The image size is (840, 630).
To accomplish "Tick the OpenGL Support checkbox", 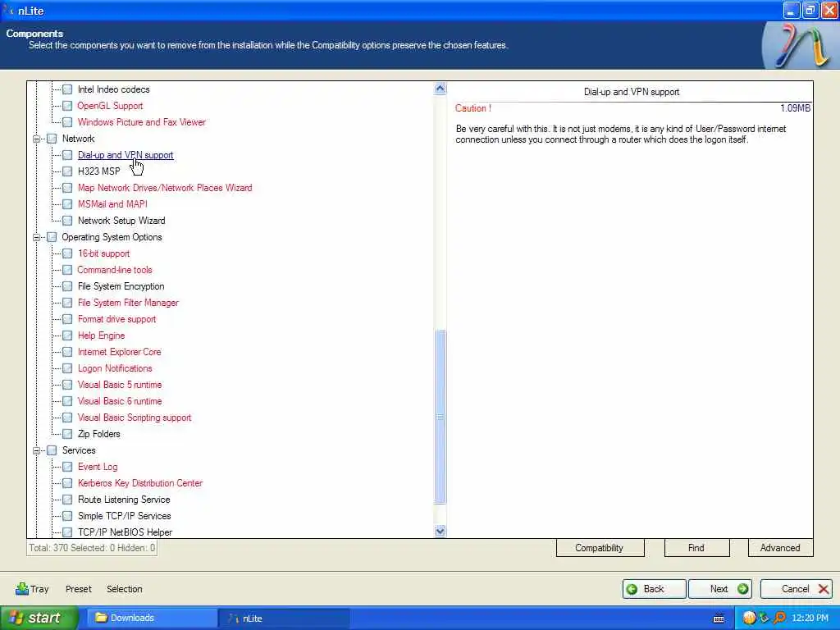I will [67, 106].
